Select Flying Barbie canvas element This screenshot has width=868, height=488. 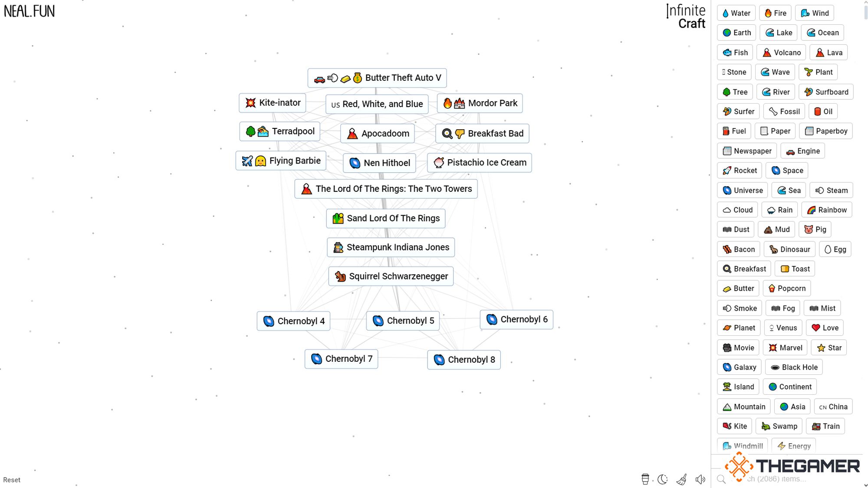pyautogui.click(x=281, y=161)
